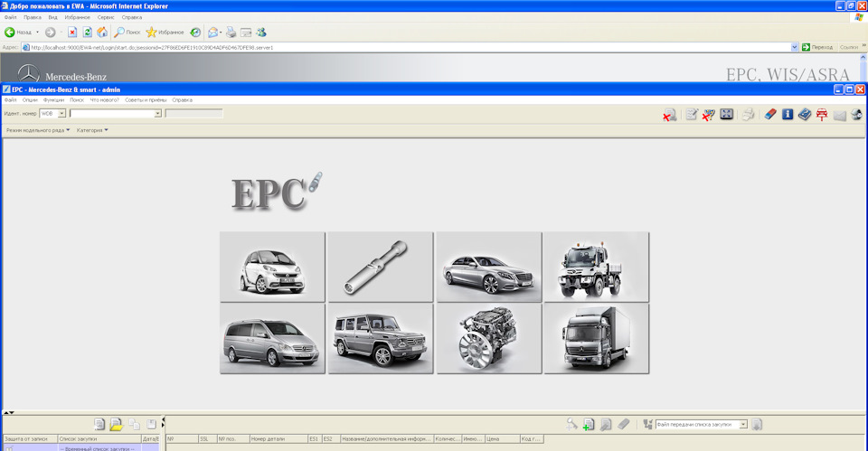Click the Internet Explorer Back arrow
Image resolution: width=868 pixels, height=451 pixels.
pyautogui.click(x=9, y=33)
